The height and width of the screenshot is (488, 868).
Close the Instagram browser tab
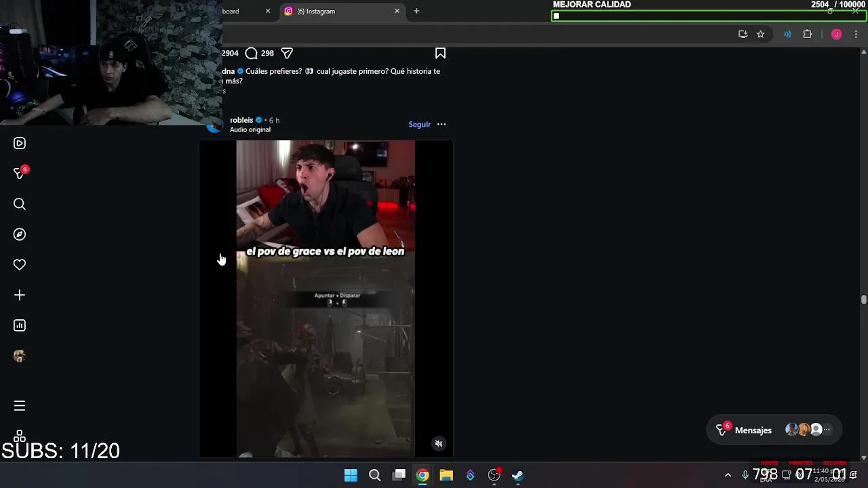click(x=397, y=11)
